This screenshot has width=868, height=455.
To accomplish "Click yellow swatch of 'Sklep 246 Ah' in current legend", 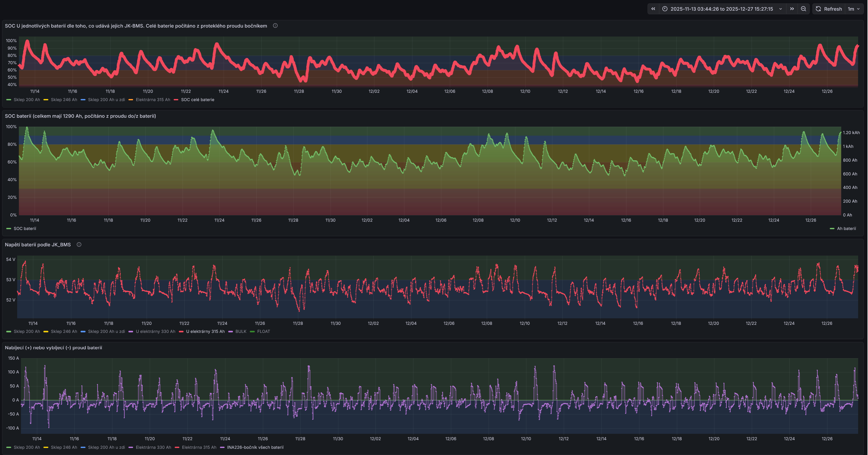I will point(46,447).
